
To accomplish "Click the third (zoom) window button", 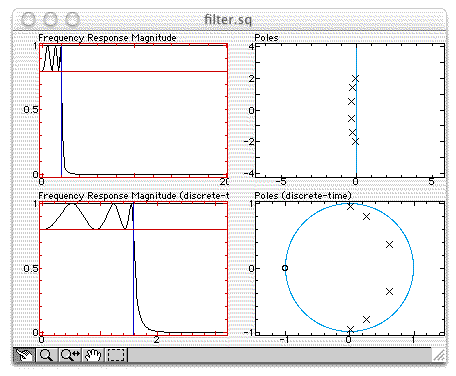I will point(72,19).
